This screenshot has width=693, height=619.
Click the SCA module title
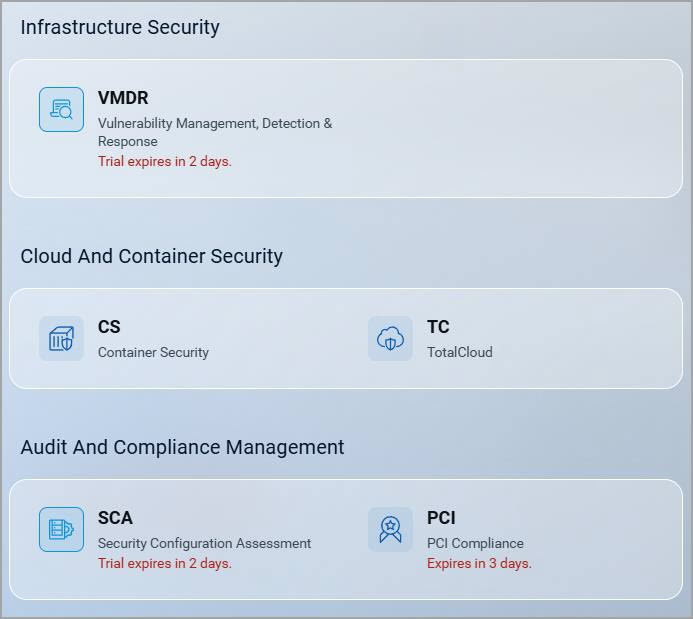click(115, 518)
